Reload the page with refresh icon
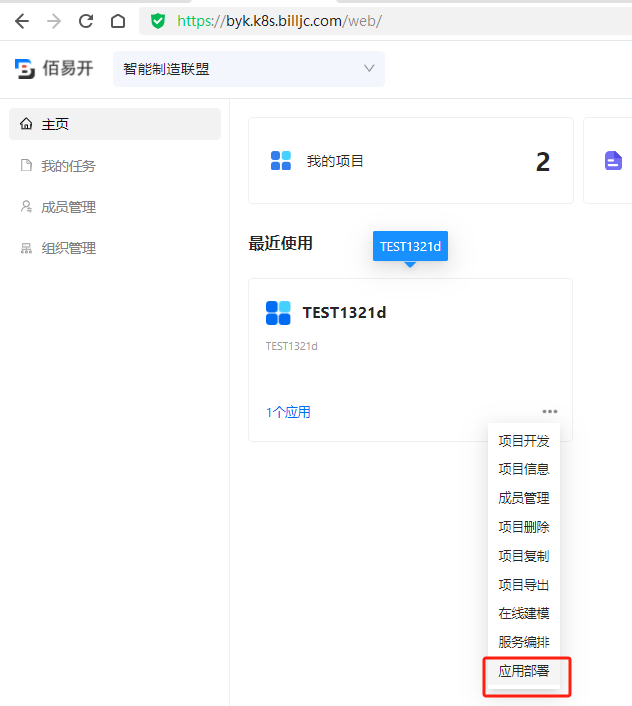This screenshot has height=706, width=632. [86, 20]
